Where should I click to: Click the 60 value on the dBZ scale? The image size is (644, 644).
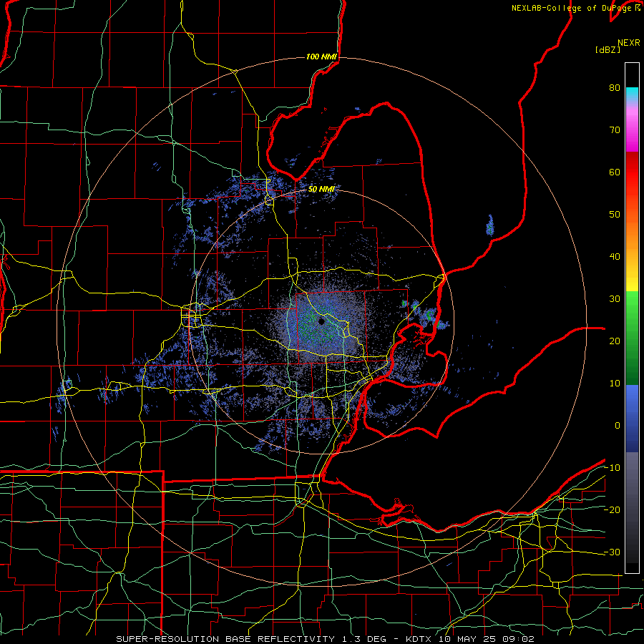615,172
